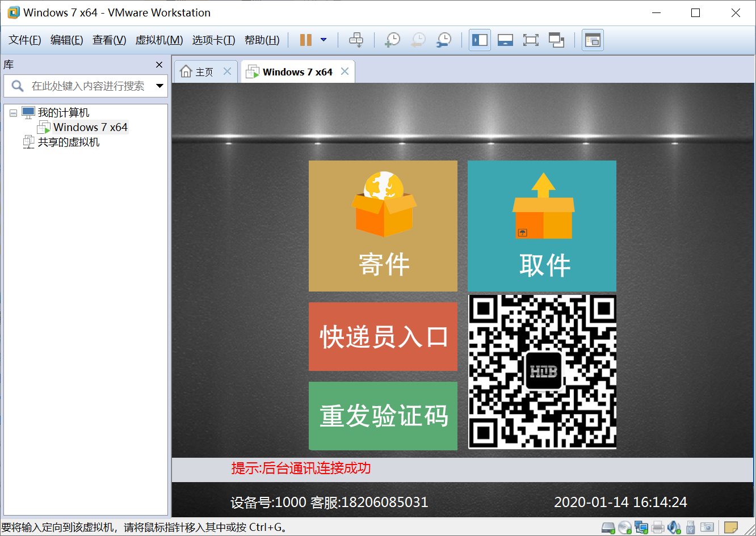Click the Send Ctrl+Alt+Del toolbar icon
Screen dimensions: 756x536
[x=356, y=40]
